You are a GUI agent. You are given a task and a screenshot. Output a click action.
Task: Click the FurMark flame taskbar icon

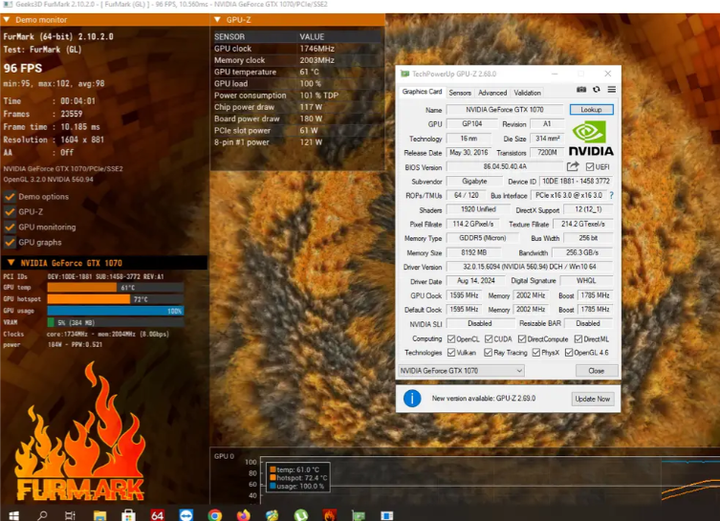329,515
